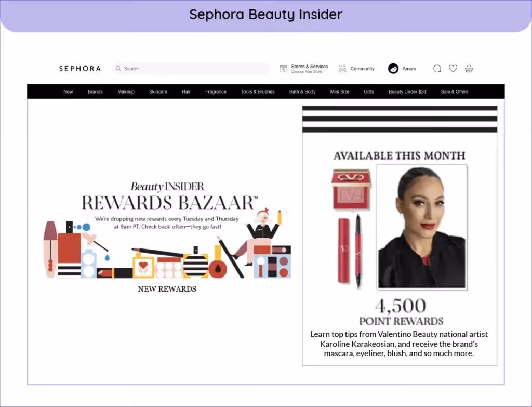Image resolution: width=532 pixels, height=407 pixels.
Task: Click the Rewards Bazaar banner illustration
Action: 168,230
